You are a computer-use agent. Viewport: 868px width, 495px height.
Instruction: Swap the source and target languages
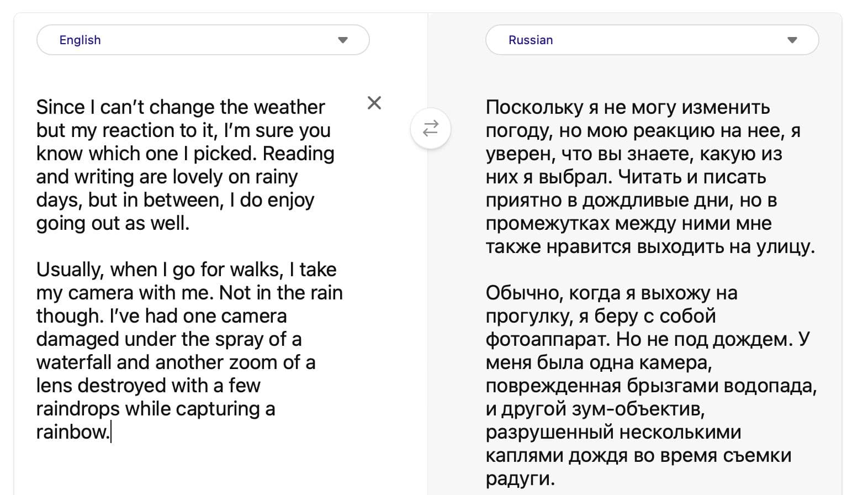click(x=431, y=128)
